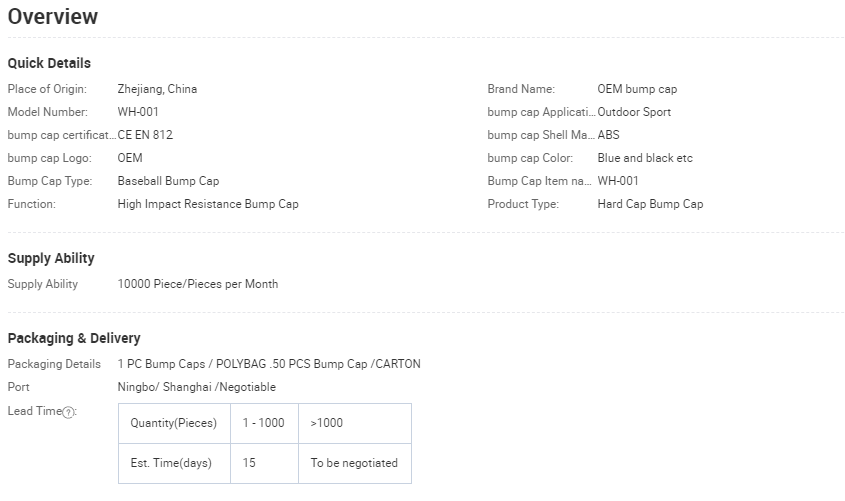Click High Impact Resistance Bump Cap text
The image size is (845, 501).
pyautogui.click(x=208, y=204)
